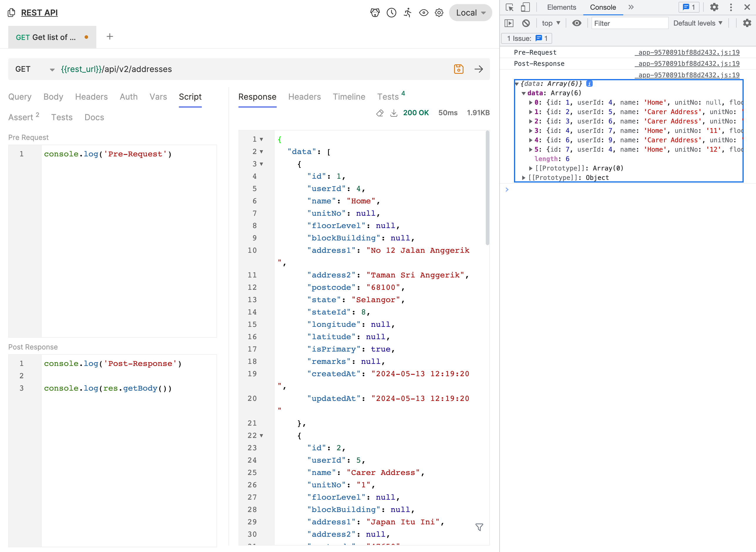The image size is (756, 552).
Task: Clear the console with the ban icon
Action: (527, 23)
